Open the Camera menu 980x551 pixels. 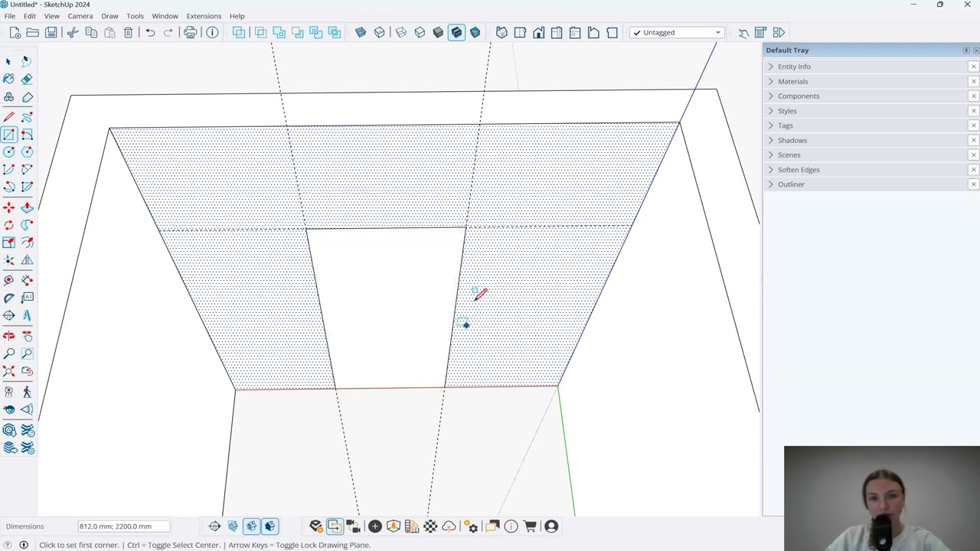(80, 16)
